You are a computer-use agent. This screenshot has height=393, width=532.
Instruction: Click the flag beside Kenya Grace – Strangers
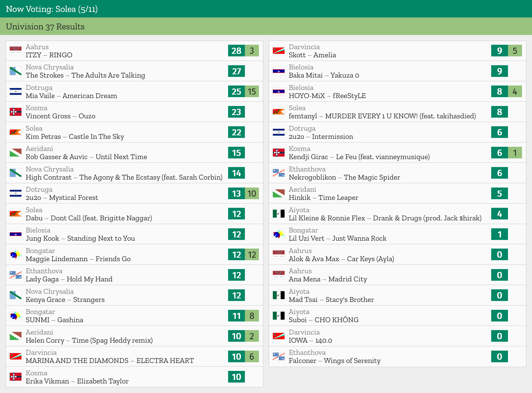[x=15, y=295]
